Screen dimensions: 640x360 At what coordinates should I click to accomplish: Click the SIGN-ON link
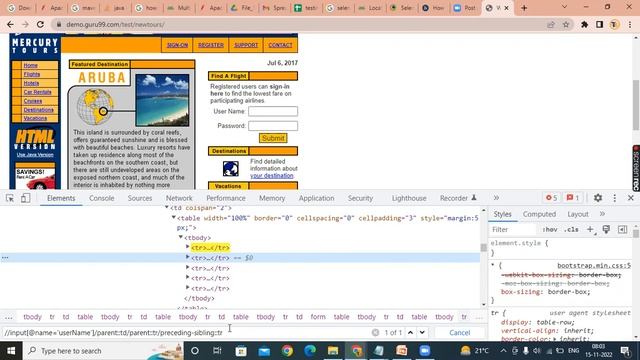click(178, 45)
